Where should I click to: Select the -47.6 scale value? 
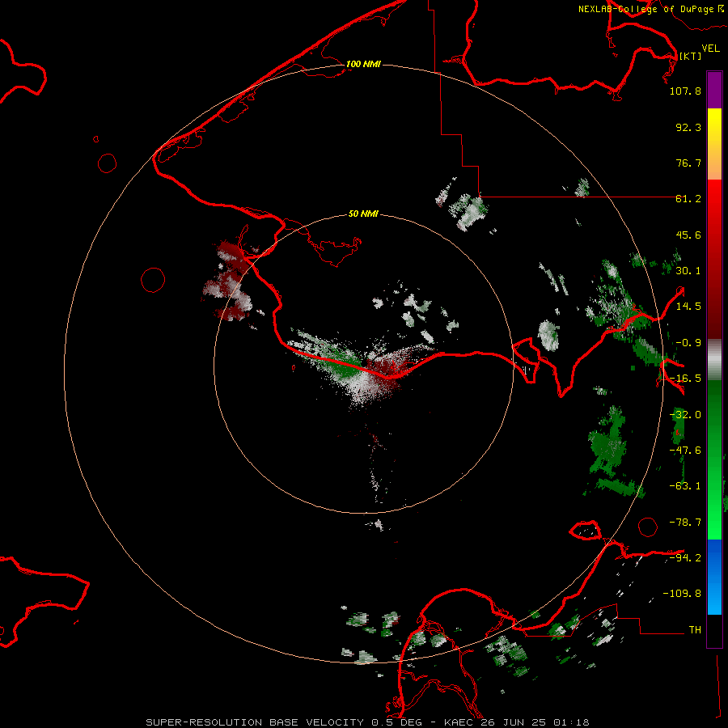[685, 451]
